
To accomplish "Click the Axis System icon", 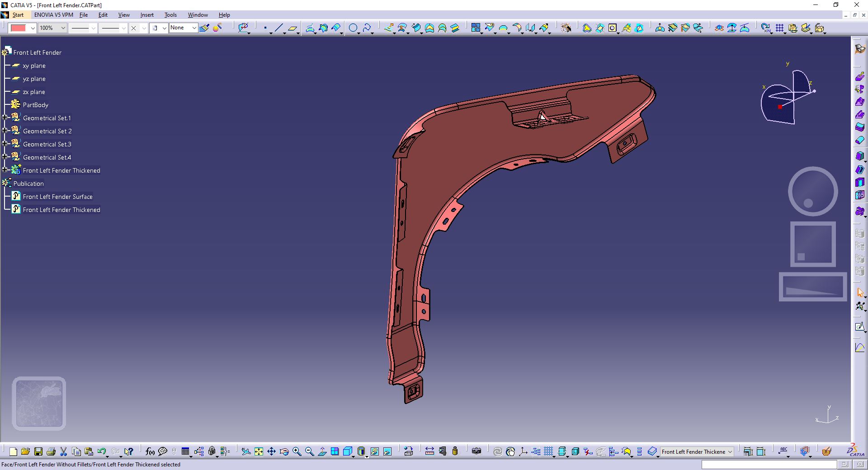I will point(523,451).
